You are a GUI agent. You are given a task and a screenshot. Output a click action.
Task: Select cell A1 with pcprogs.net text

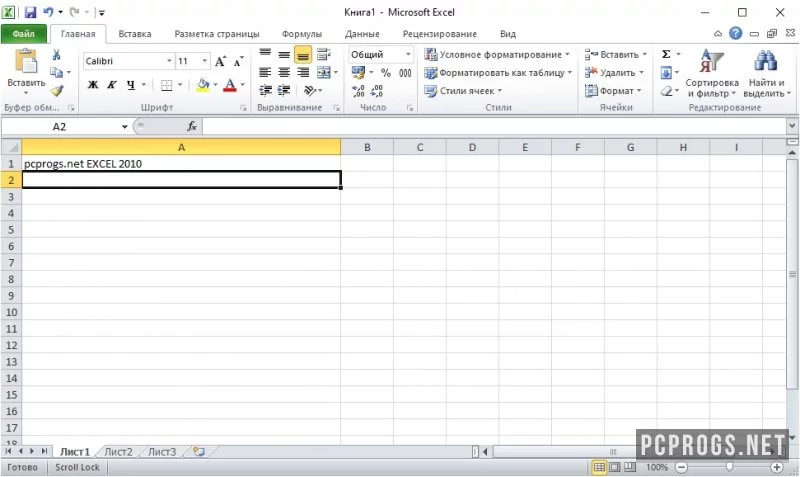181,164
